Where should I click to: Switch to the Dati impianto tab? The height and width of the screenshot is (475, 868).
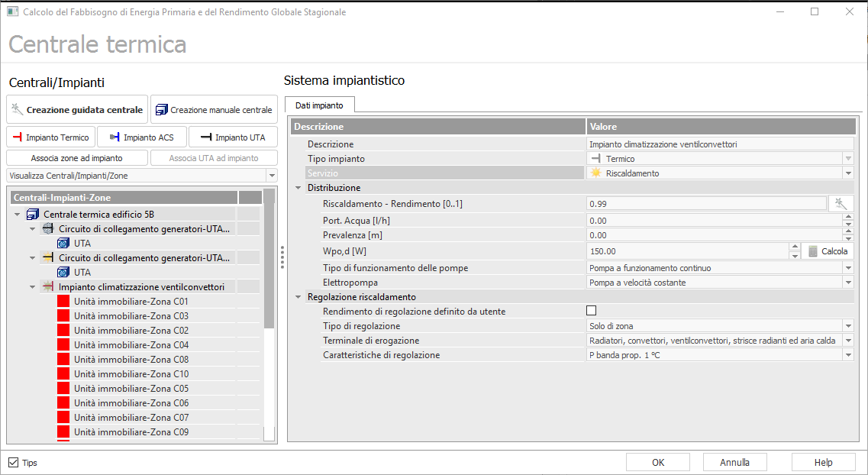(x=319, y=105)
